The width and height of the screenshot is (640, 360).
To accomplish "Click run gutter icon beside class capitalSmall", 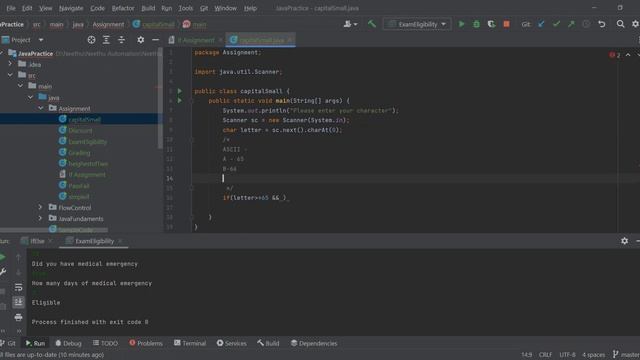I will click(180, 91).
